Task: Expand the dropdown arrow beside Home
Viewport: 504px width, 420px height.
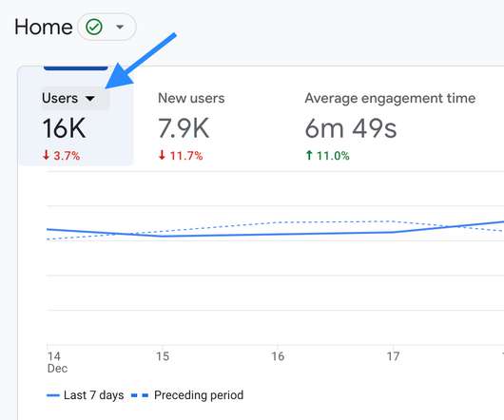Action: click(x=120, y=27)
